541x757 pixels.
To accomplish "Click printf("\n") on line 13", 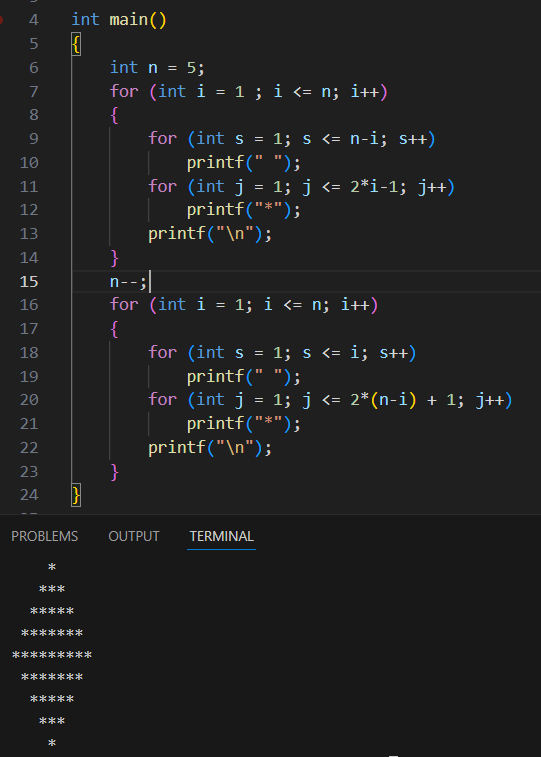I will click(x=210, y=234).
